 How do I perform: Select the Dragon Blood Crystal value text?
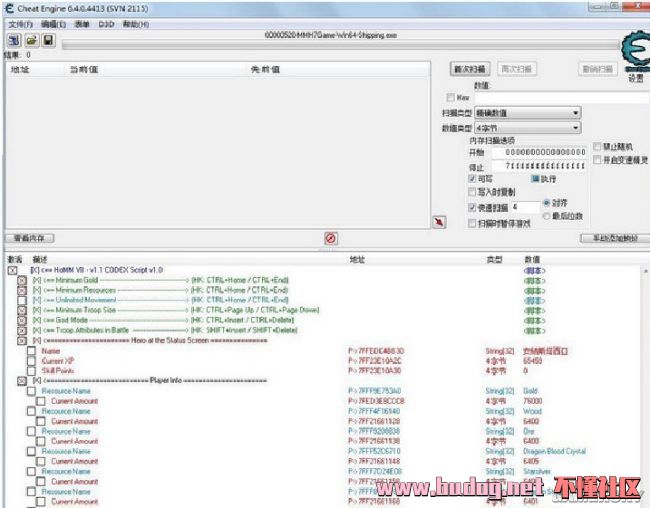click(x=555, y=451)
